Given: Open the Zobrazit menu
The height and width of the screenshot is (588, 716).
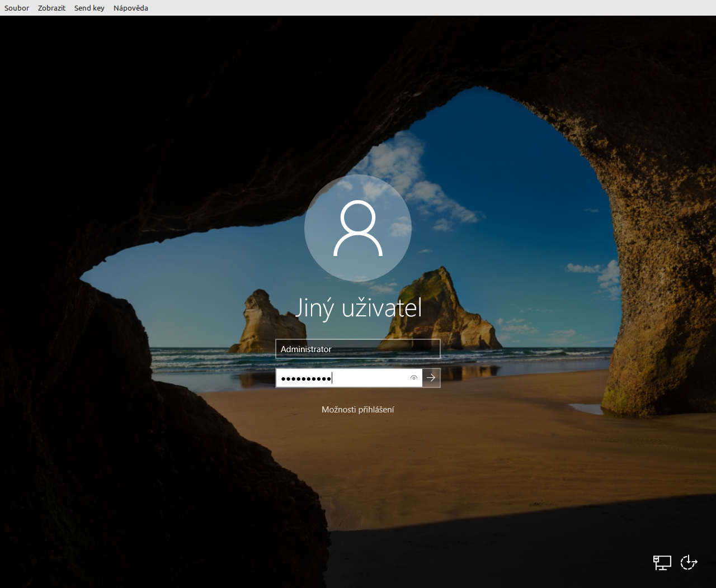Looking at the screenshot, I should point(51,8).
